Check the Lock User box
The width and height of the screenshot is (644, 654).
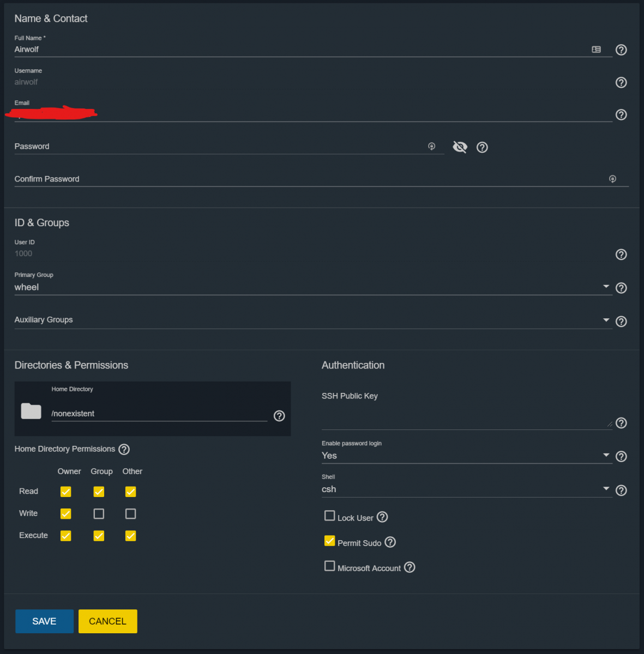(329, 515)
